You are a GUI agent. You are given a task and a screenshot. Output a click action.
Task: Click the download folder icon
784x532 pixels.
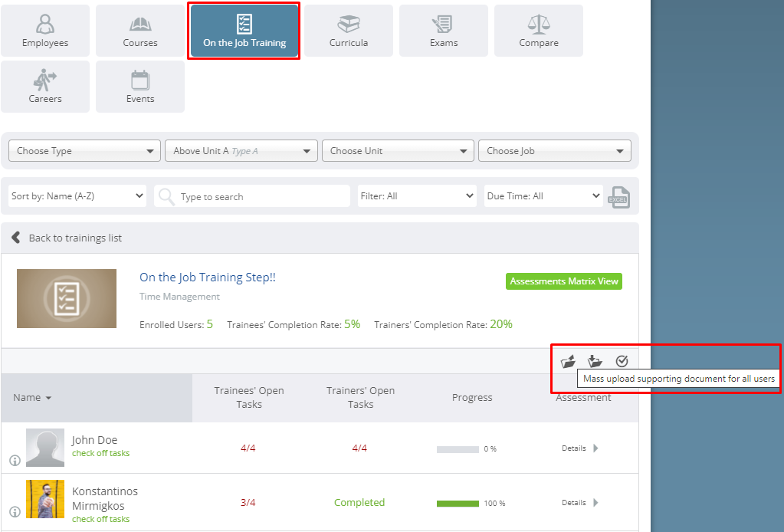(595, 361)
